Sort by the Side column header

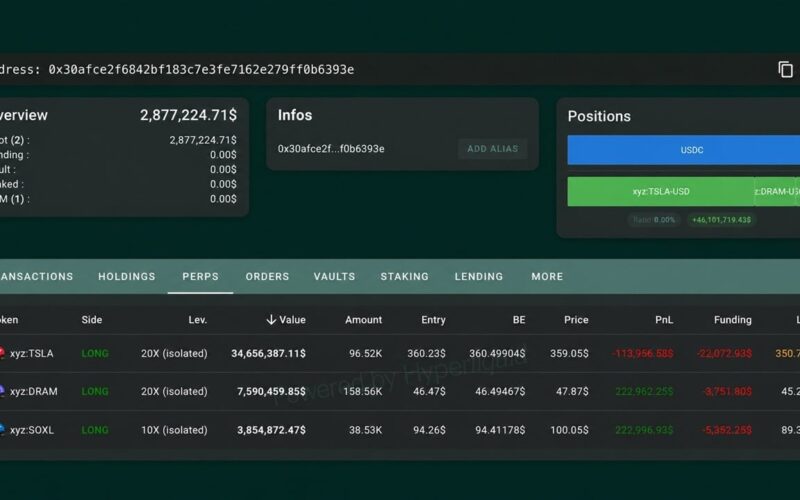[92, 320]
